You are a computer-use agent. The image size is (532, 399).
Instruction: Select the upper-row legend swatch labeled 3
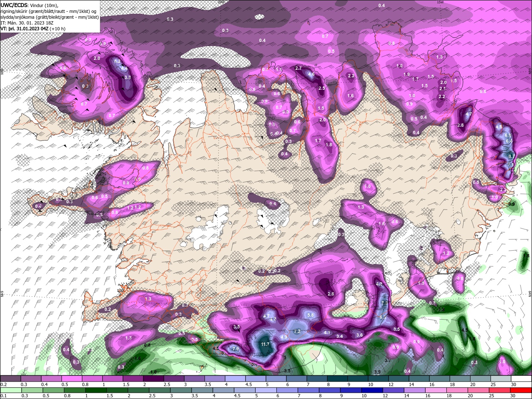[195, 378]
